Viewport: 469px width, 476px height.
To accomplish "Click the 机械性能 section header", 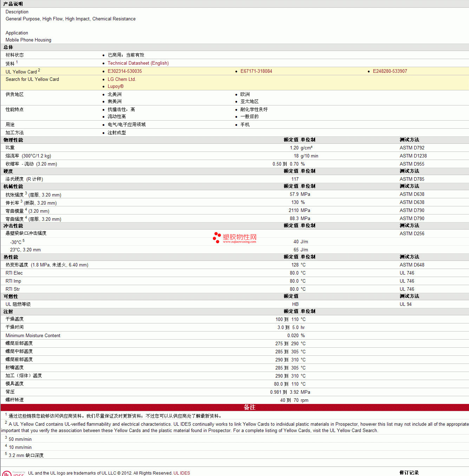I will point(13,187).
